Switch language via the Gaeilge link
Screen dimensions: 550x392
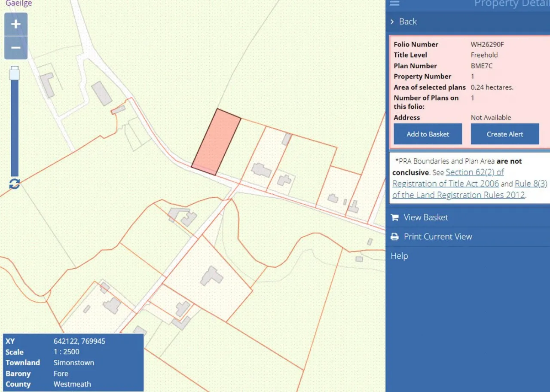coord(18,3)
